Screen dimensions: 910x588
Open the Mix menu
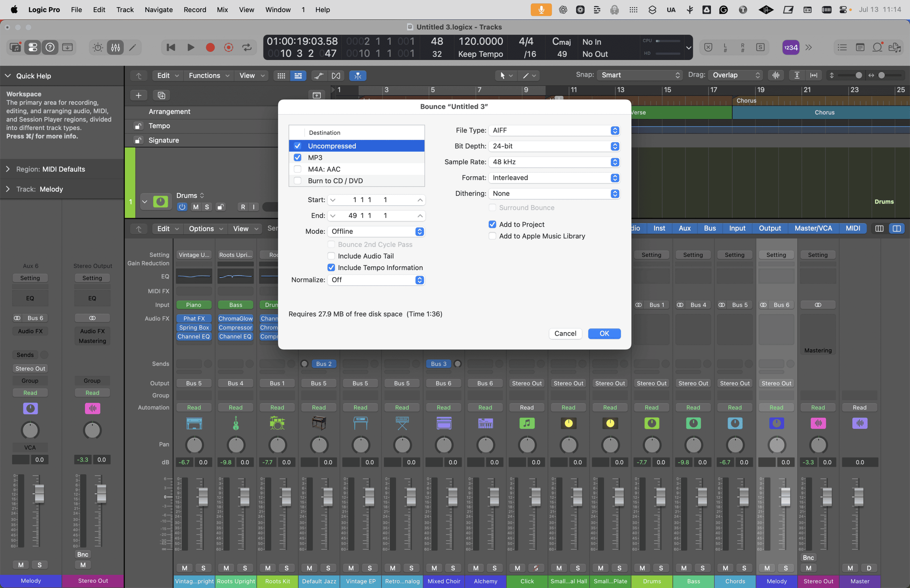pos(222,10)
